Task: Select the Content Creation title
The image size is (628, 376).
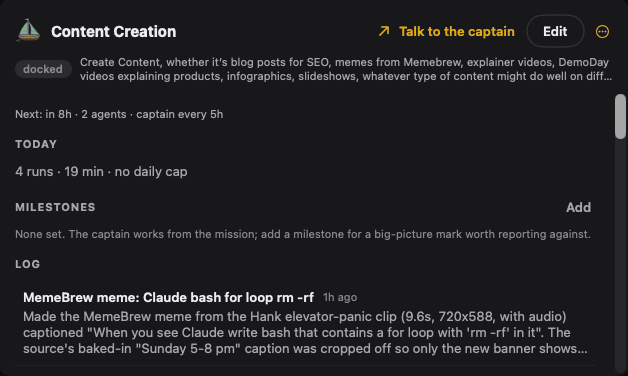Action: (x=114, y=32)
